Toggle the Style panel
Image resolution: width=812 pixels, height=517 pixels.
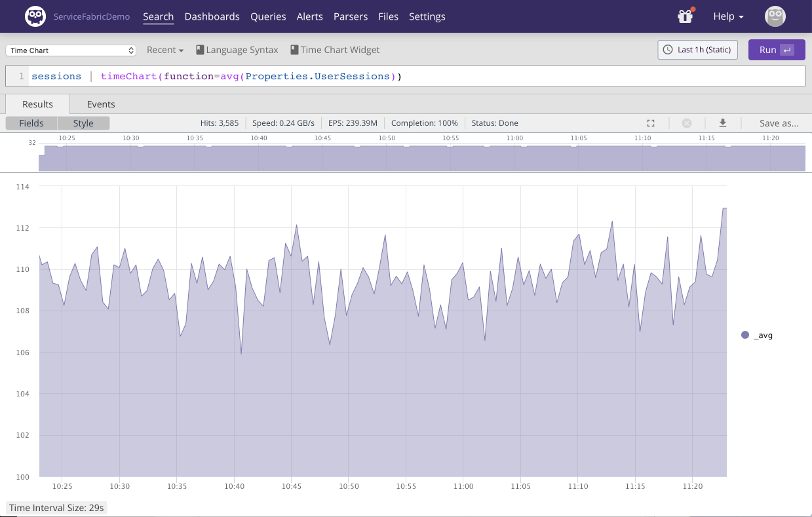pos(83,123)
